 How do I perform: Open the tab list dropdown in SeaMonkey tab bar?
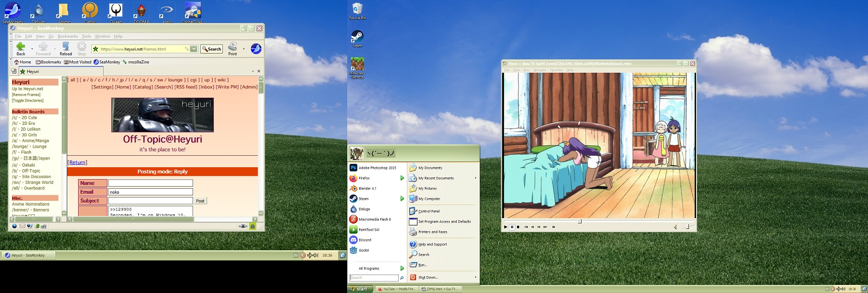point(253,71)
